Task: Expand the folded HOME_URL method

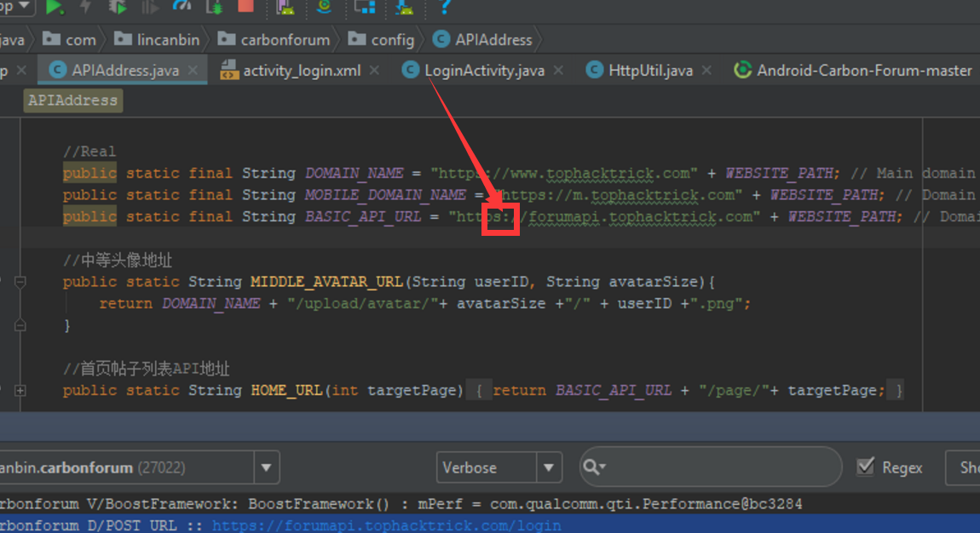Action: (x=20, y=391)
